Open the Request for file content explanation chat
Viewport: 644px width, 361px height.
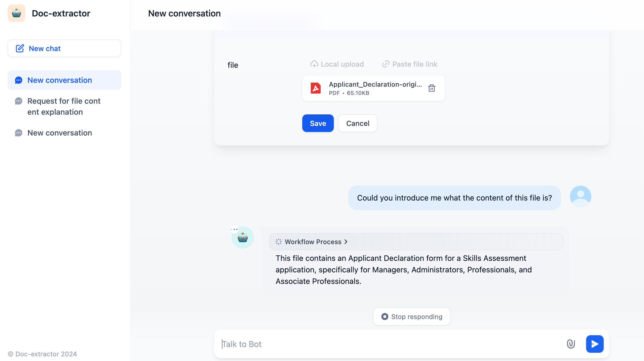coord(64,106)
